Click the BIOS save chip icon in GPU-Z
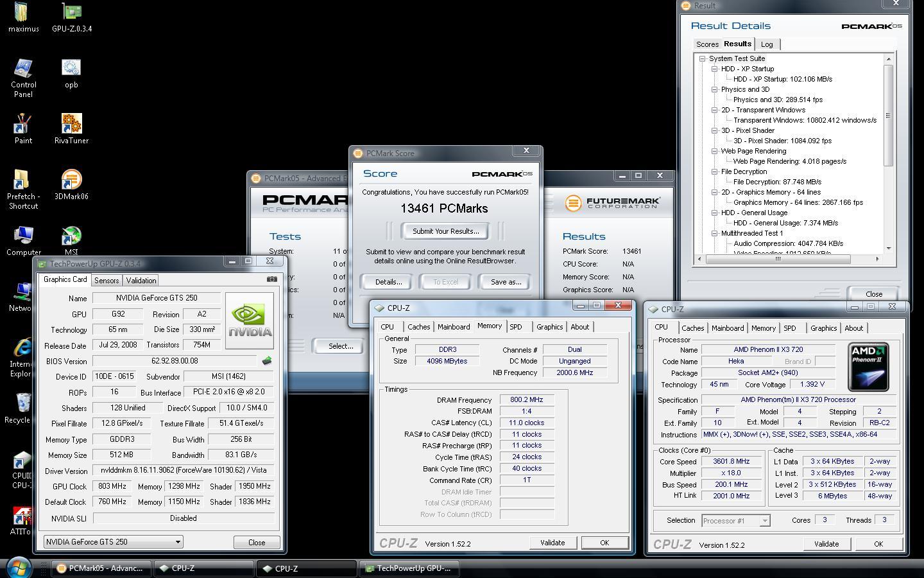The width and height of the screenshot is (924, 578). click(267, 361)
